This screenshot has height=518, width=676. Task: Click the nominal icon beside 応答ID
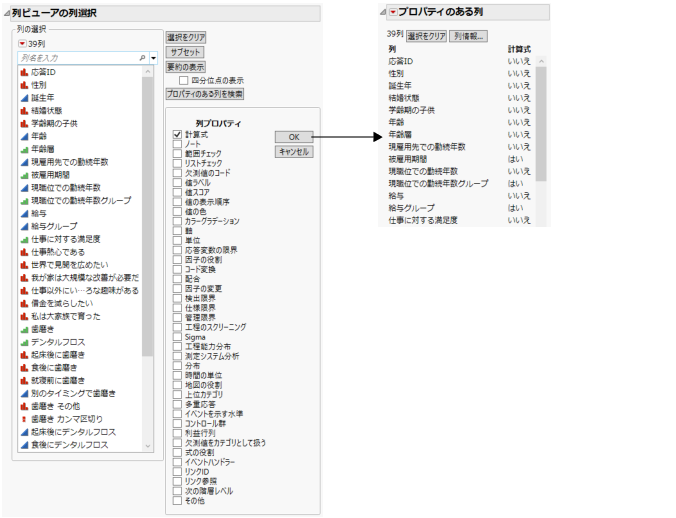(25, 72)
